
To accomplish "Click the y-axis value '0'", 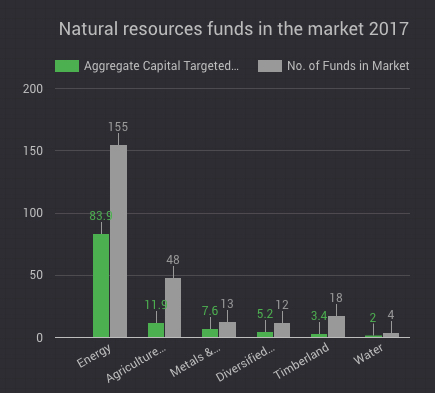I will [40, 338].
